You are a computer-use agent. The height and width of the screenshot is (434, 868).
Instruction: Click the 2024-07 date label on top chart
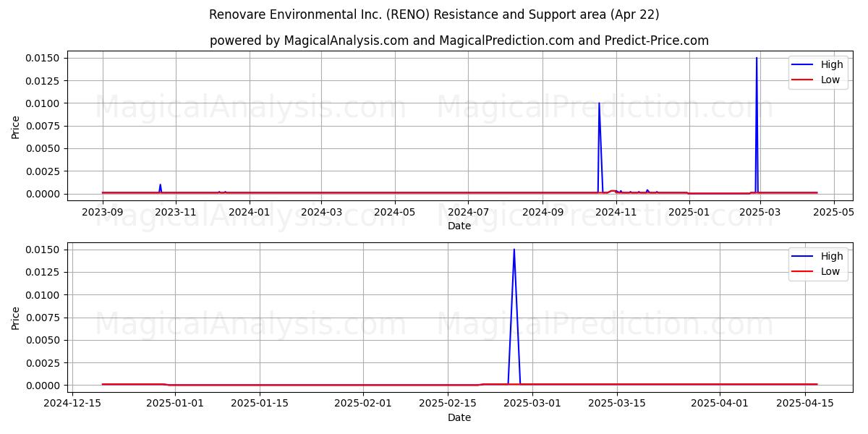(x=468, y=212)
